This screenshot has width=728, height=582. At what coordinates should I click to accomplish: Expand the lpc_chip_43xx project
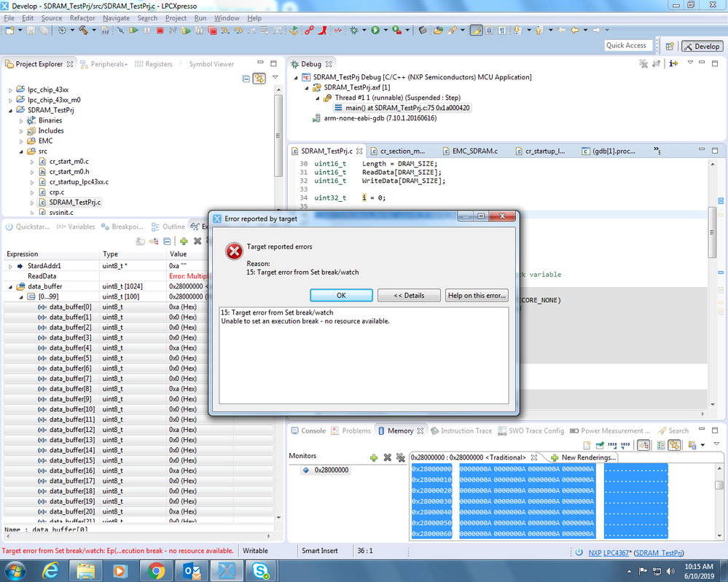coord(10,90)
